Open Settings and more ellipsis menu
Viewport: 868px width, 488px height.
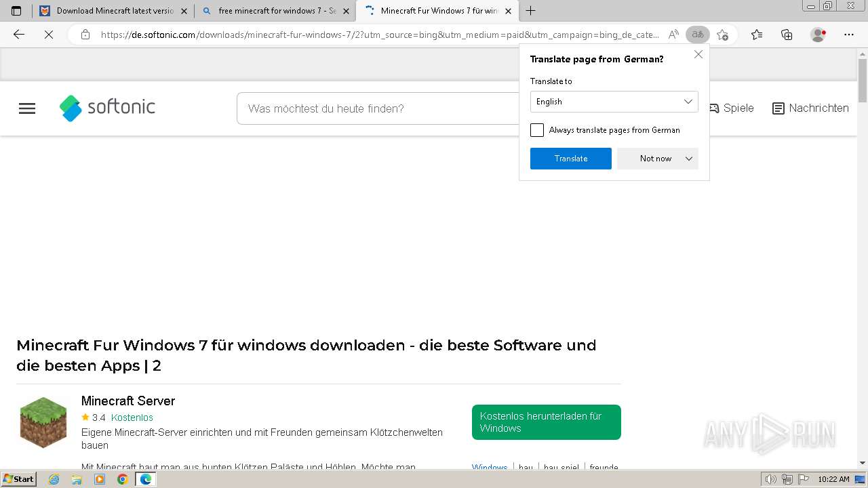pos(849,35)
